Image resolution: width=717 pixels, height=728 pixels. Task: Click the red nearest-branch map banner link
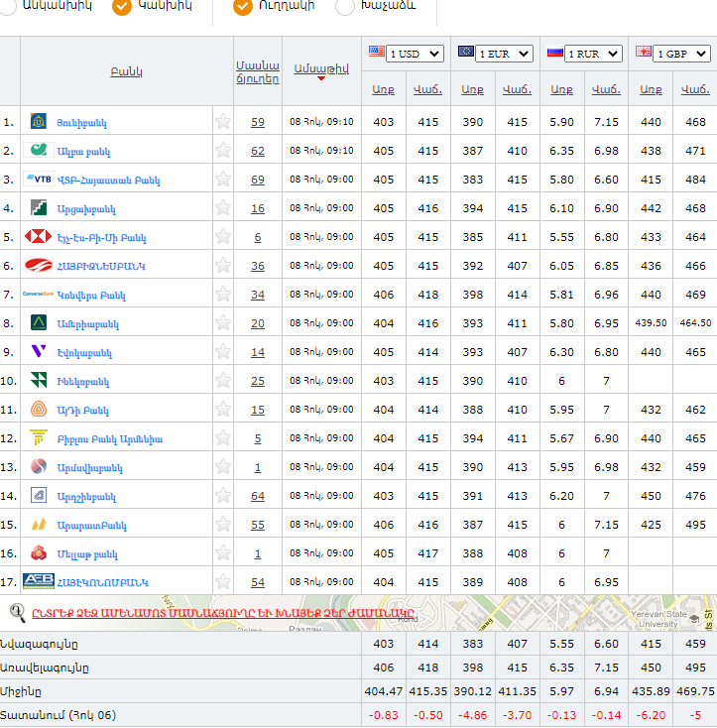[223, 613]
